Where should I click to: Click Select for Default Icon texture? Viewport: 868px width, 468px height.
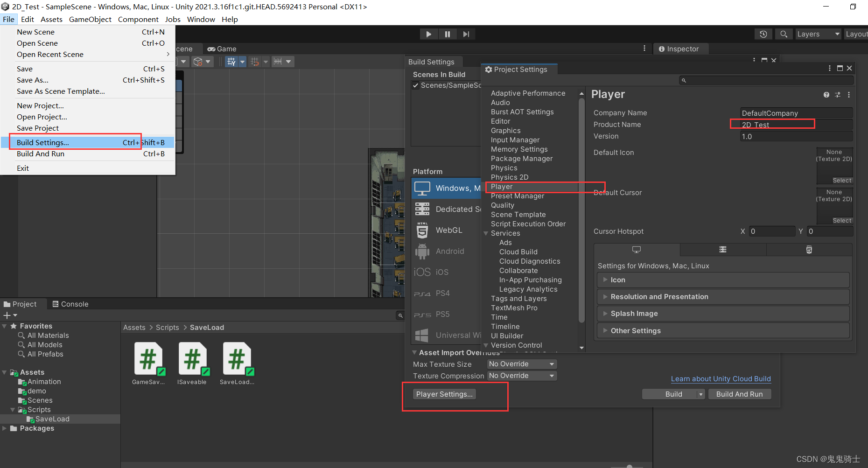[842, 181]
